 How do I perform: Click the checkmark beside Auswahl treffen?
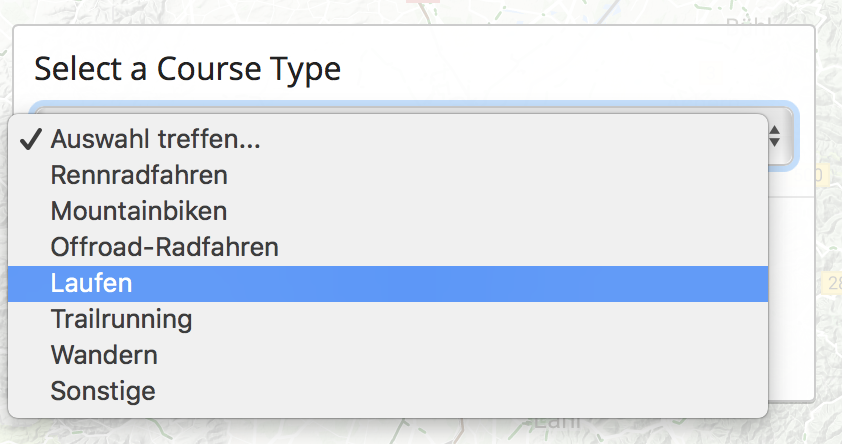29,139
